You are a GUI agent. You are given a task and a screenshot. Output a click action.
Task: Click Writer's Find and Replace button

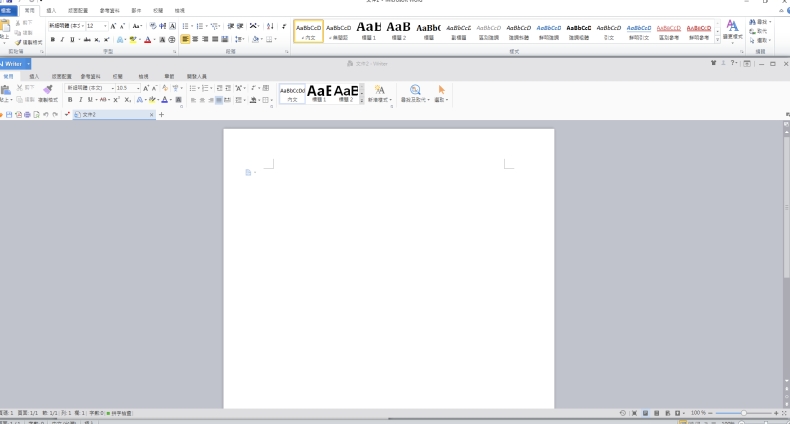pos(415,94)
